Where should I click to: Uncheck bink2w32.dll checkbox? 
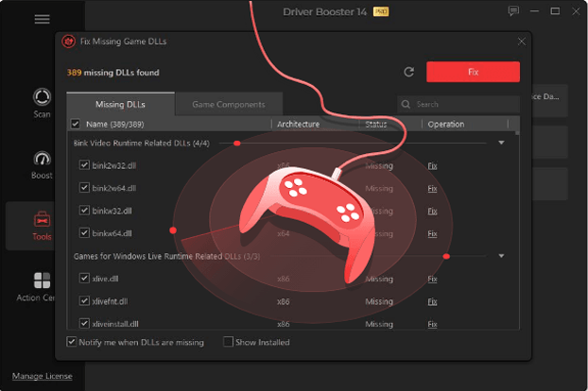tap(84, 164)
